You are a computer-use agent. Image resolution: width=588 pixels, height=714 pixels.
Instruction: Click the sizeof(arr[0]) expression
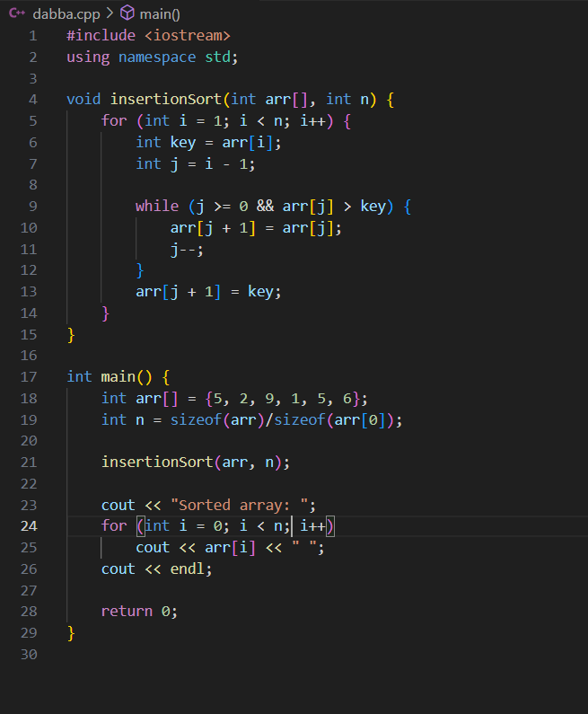click(334, 419)
